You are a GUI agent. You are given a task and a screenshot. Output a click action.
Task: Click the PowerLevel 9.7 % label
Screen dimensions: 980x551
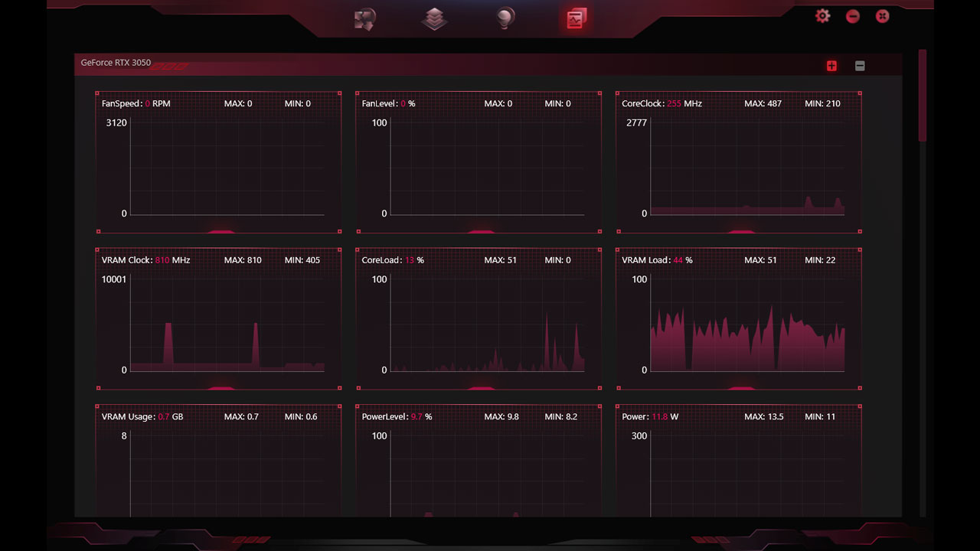pyautogui.click(x=397, y=417)
